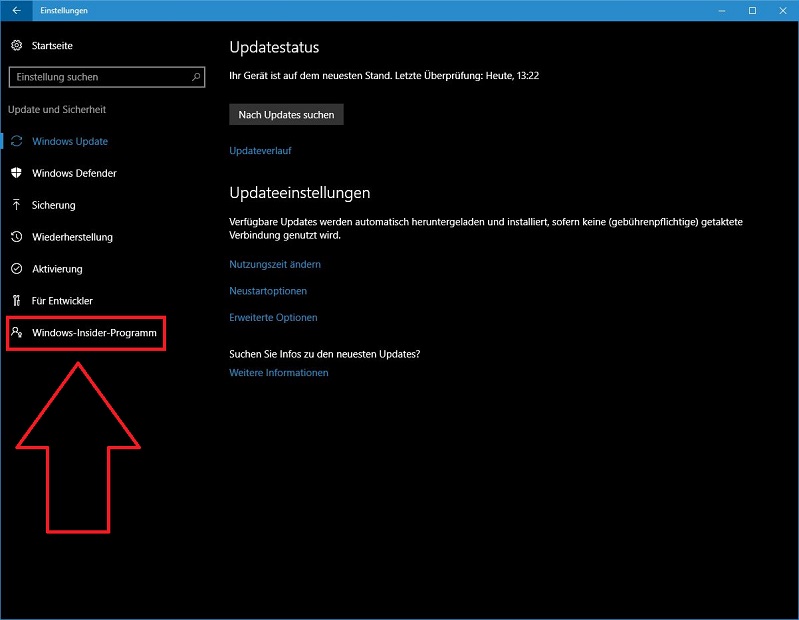This screenshot has width=799, height=620.
Task: Focus the Einstellung suchen search field
Action: [x=106, y=77]
